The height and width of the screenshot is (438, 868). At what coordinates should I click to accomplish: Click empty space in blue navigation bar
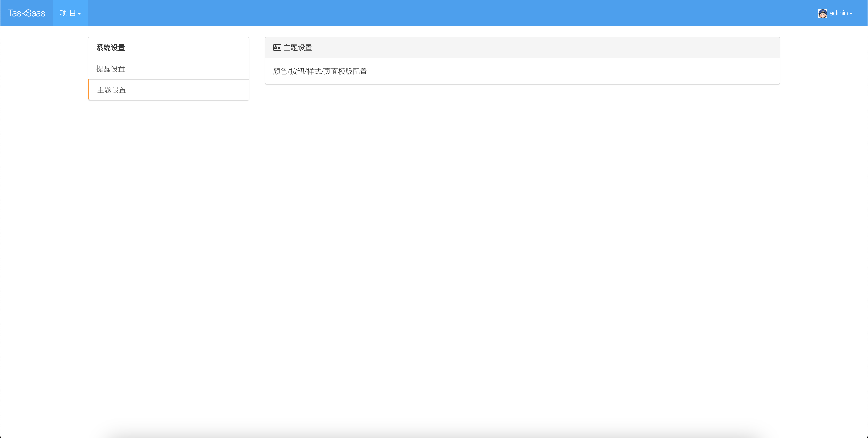click(438, 13)
